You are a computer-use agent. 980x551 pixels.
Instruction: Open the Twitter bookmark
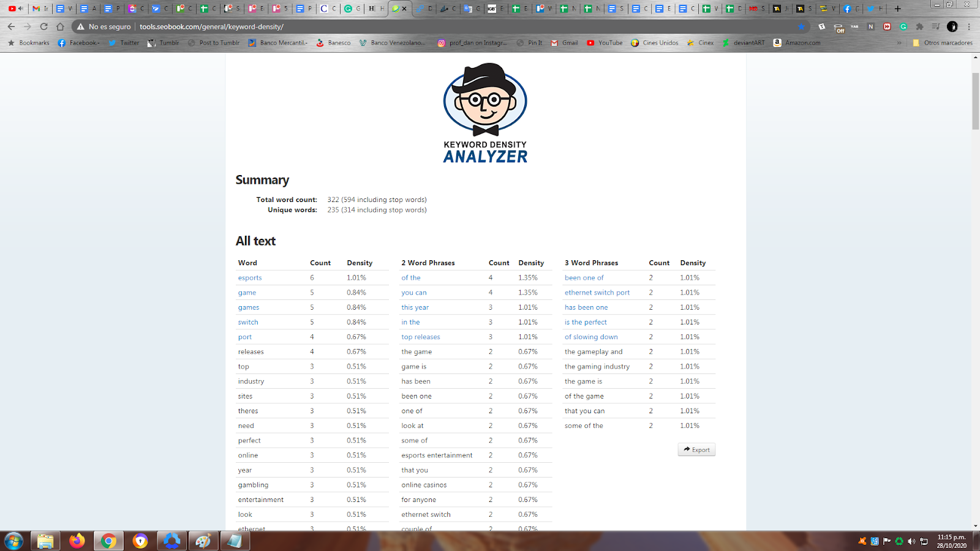[x=124, y=43]
